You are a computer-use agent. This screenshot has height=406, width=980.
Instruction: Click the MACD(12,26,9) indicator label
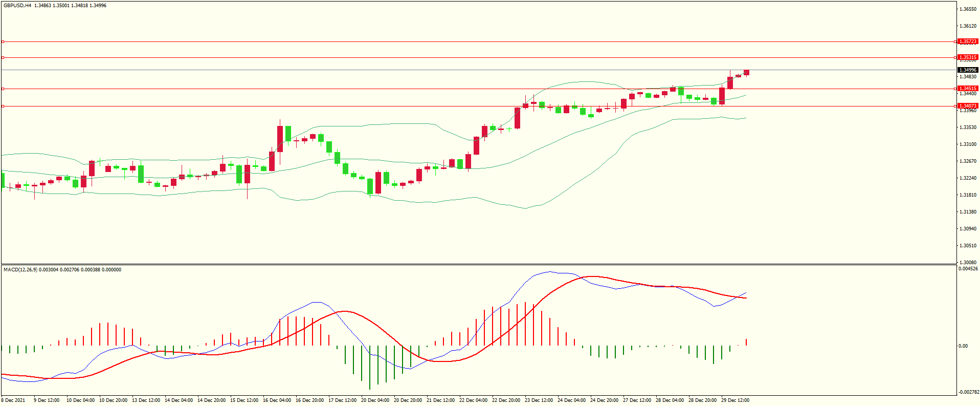coord(20,270)
